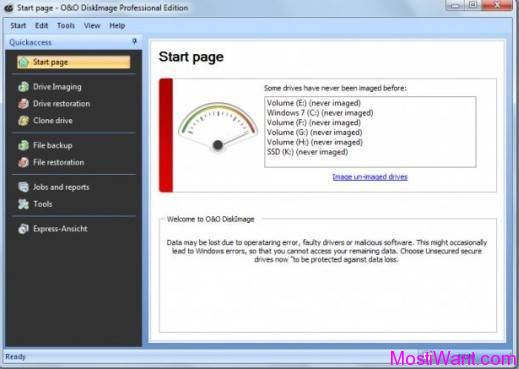Click the imaging status gauge
This screenshot has height=369, width=519.
click(218, 127)
